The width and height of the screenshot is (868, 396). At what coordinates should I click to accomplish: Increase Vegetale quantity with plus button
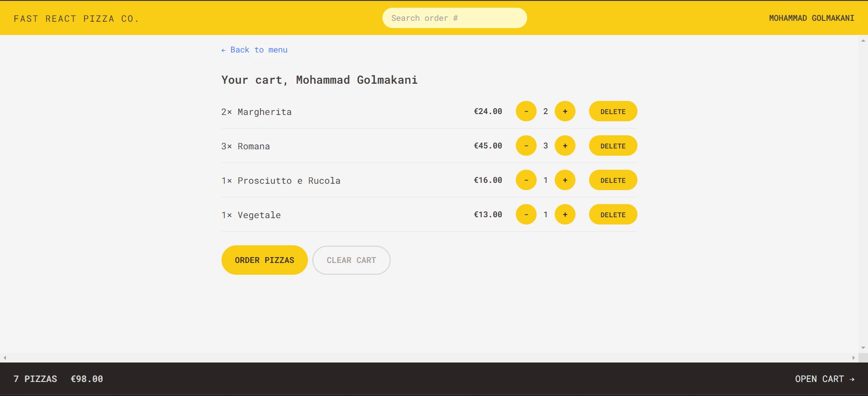tap(565, 215)
